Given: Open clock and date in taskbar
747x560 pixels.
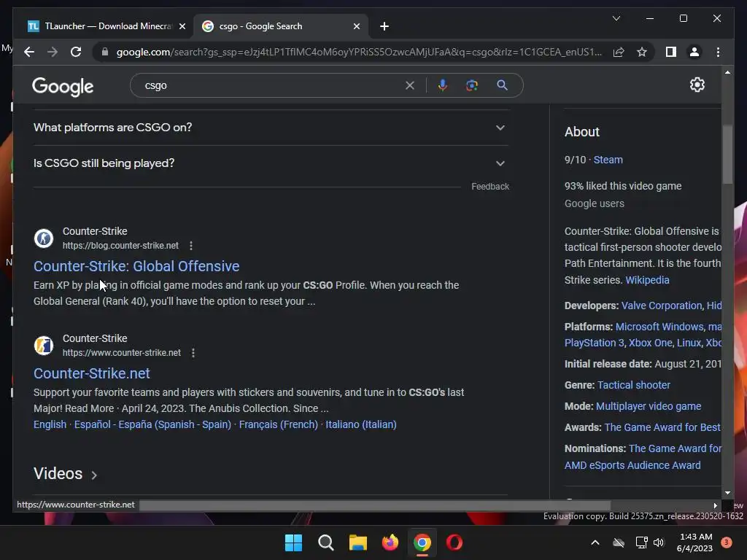Looking at the screenshot, I should coord(694,542).
